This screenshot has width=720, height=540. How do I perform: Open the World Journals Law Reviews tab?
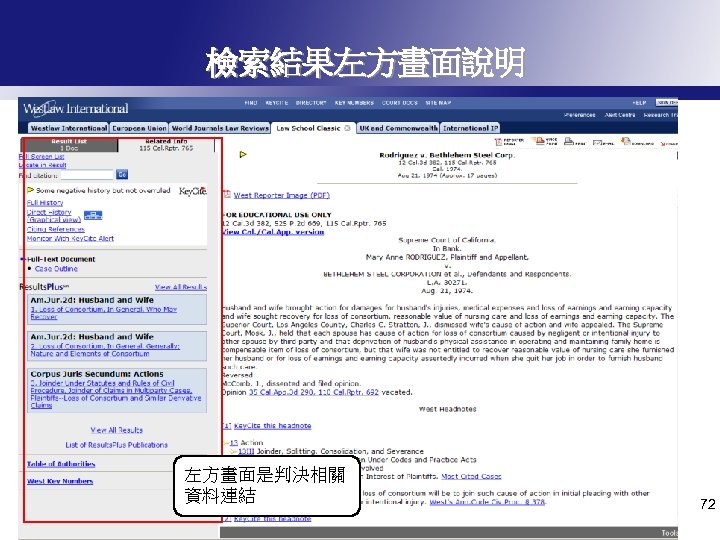point(220,128)
